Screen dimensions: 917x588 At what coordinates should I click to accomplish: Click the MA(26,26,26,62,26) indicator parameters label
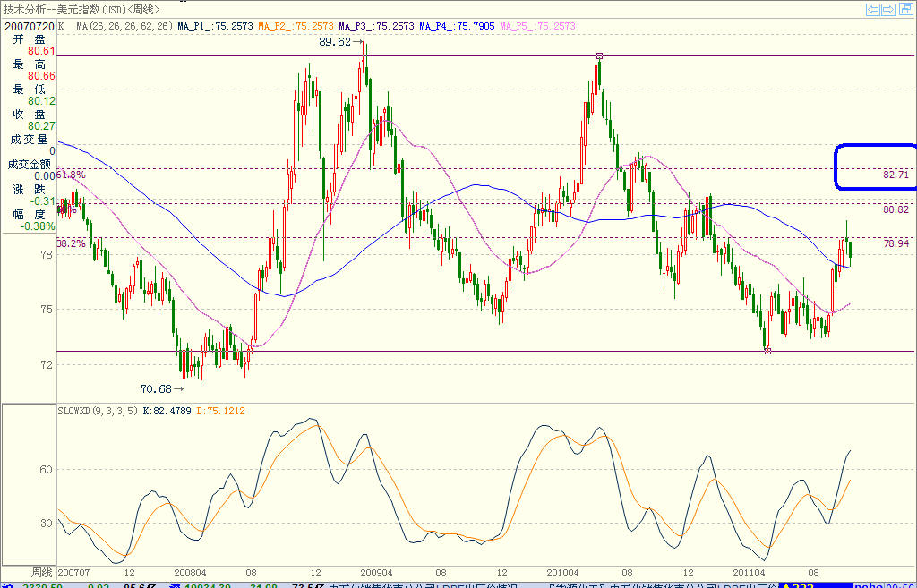[125, 26]
